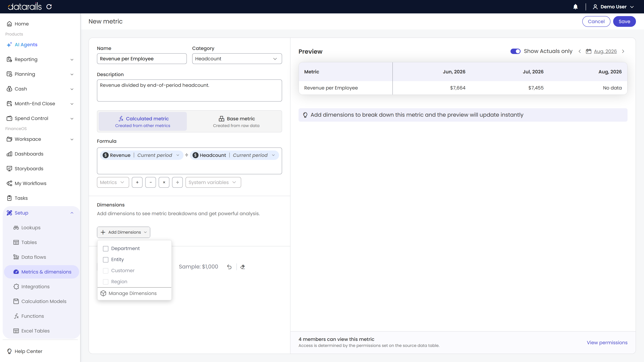This screenshot has width=644, height=362.
Task: Click the Lookups binoculars icon
Action: 16,228
